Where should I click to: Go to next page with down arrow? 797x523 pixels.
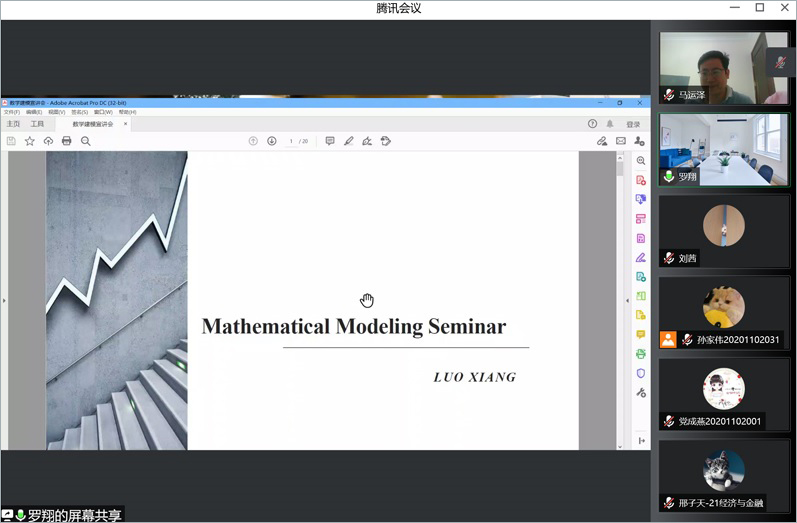(272, 141)
